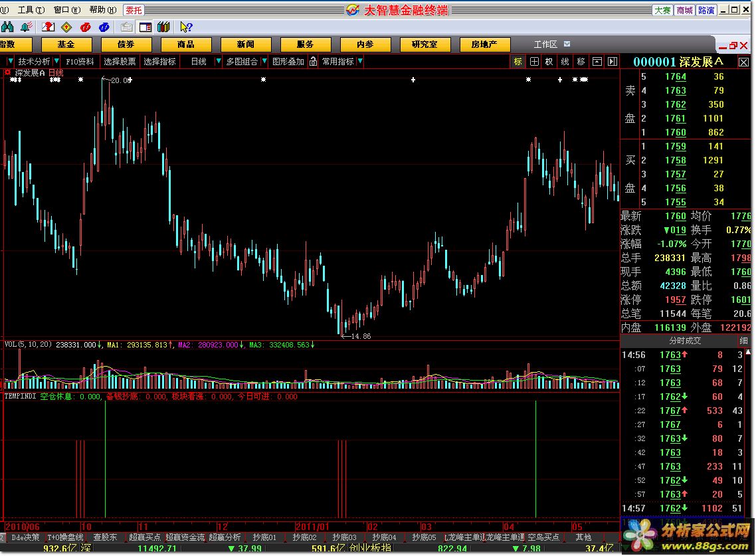The width and height of the screenshot is (756, 556).
Task: Close the 000001 quote side panel
Action: coord(744,62)
